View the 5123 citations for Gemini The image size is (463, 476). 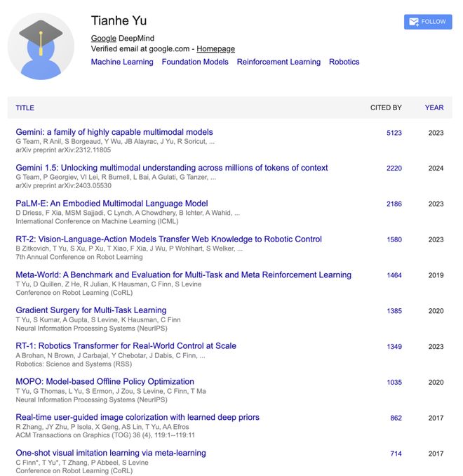point(394,133)
